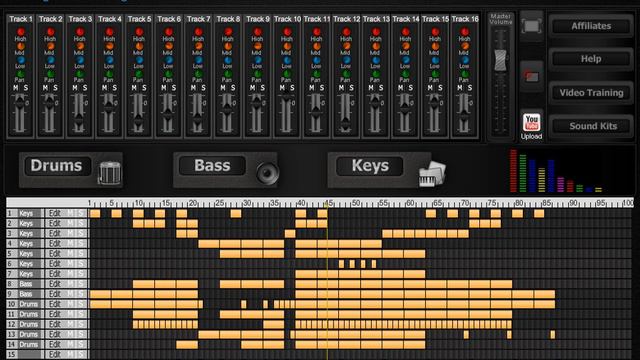Click Edit on empty row 15
This screenshot has height=360, width=640.
click(54, 355)
